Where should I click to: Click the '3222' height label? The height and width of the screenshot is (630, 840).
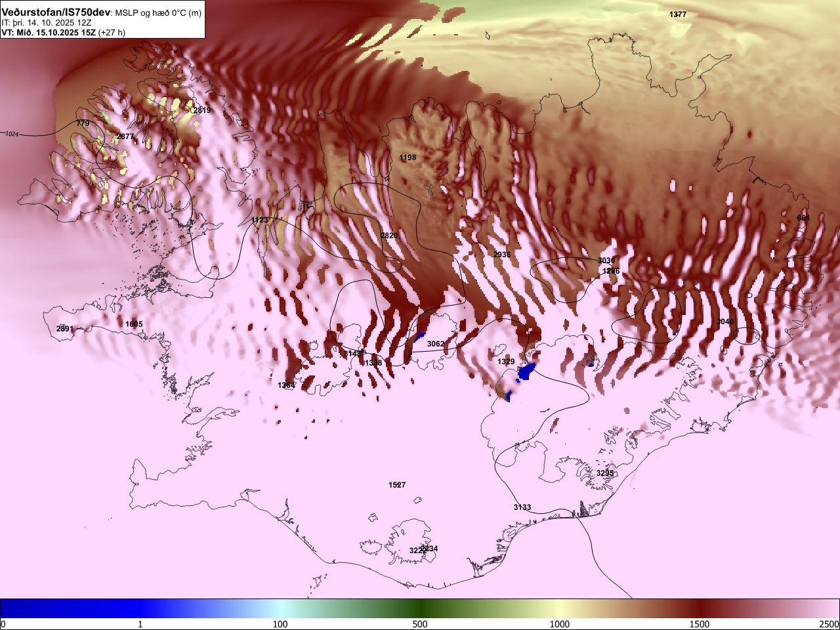pos(418,551)
